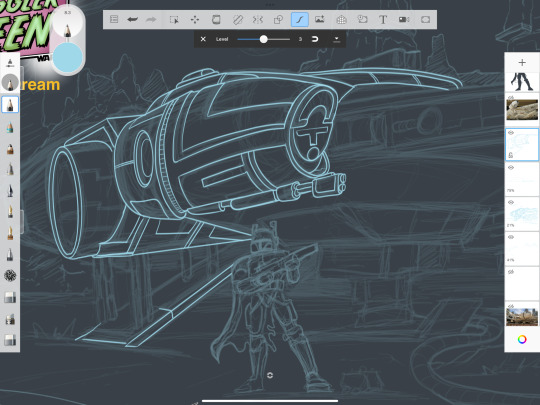The image size is (540, 405).
Task: Hide the layer at 41% opacity
Action: (511, 237)
